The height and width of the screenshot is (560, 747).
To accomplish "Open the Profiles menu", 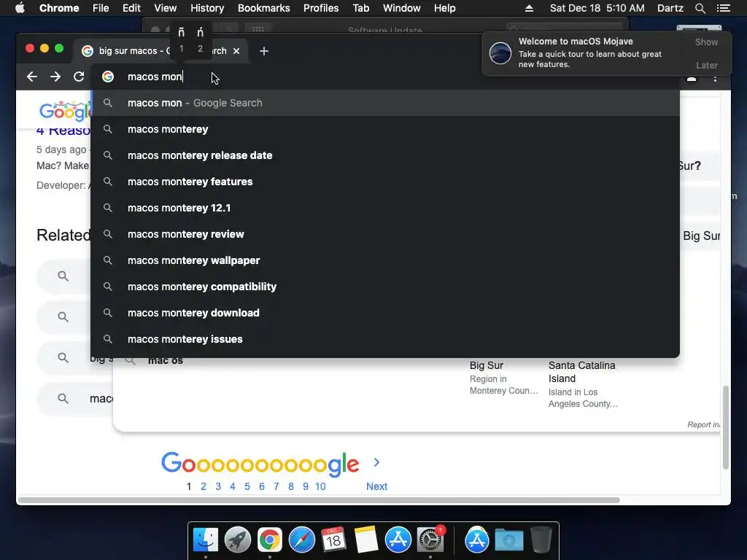I will pos(321,8).
